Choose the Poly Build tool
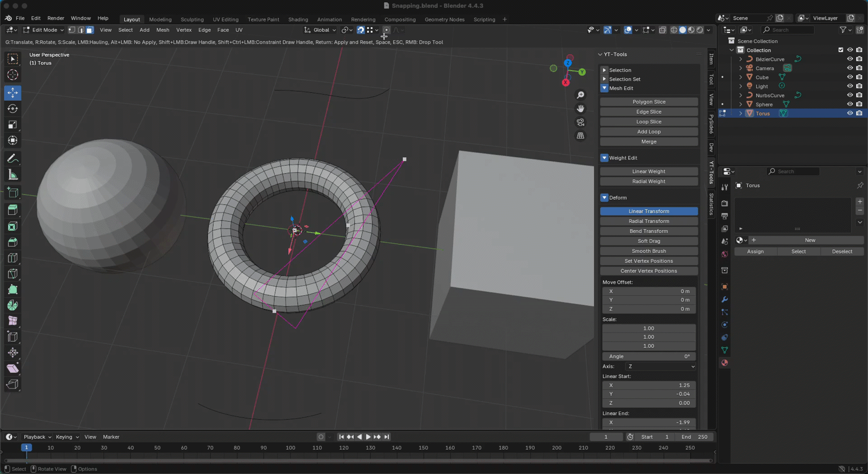The image size is (868, 474). coord(12,290)
